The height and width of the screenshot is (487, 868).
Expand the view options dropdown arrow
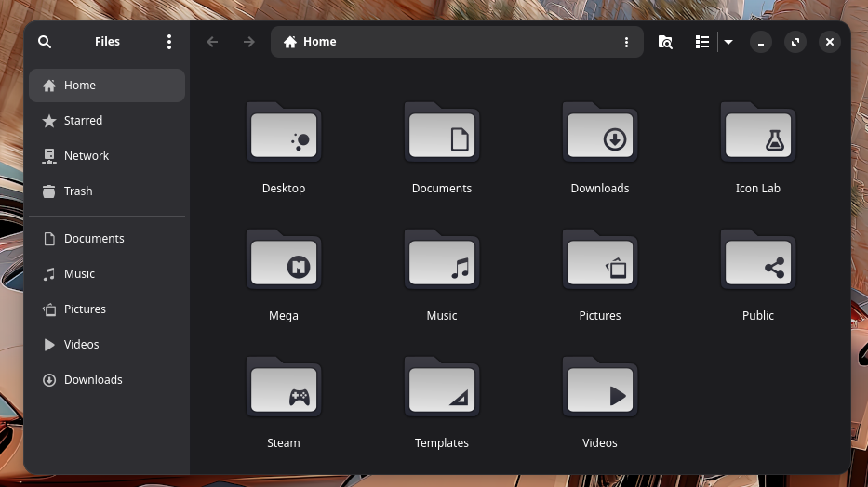click(728, 42)
